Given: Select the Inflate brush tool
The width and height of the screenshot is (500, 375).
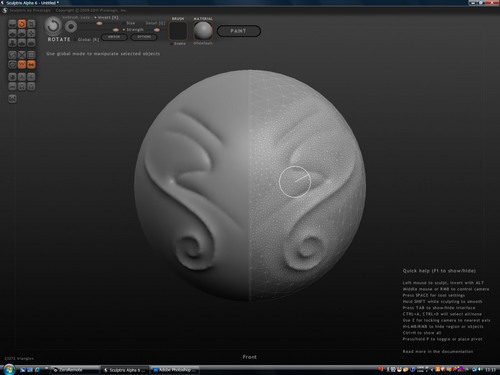Looking at the screenshot, I should [12, 43].
